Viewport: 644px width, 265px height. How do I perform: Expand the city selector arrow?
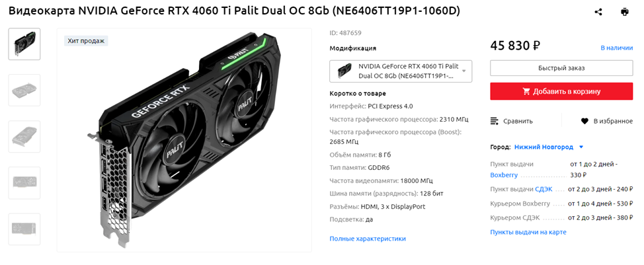(x=581, y=147)
